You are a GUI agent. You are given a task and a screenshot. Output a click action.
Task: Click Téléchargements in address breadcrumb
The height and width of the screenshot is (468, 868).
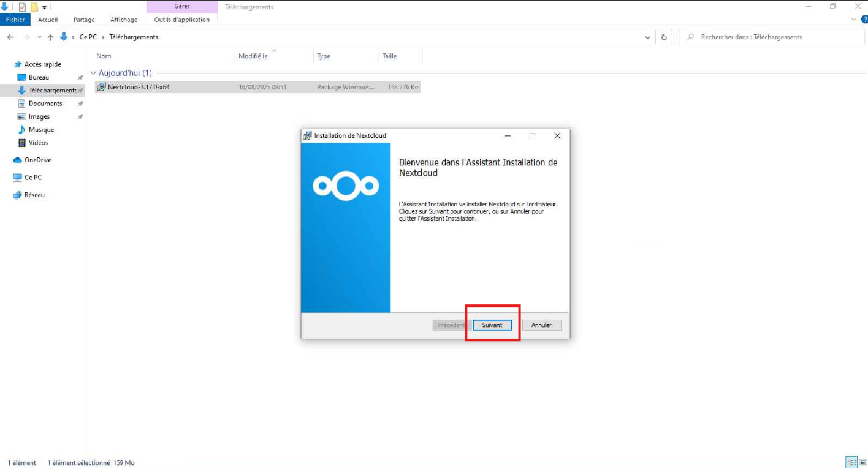(x=134, y=37)
